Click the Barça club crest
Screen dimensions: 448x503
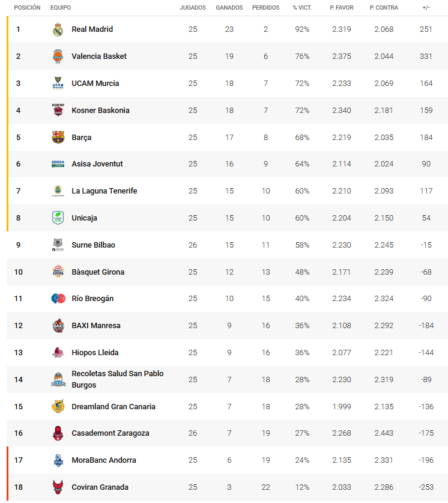(58, 138)
